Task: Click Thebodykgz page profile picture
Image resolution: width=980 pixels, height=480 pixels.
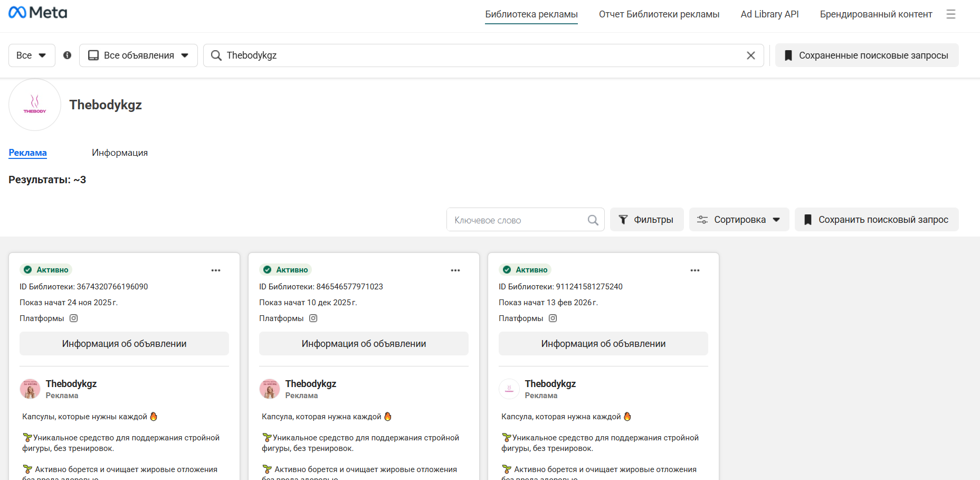Action: point(35,105)
